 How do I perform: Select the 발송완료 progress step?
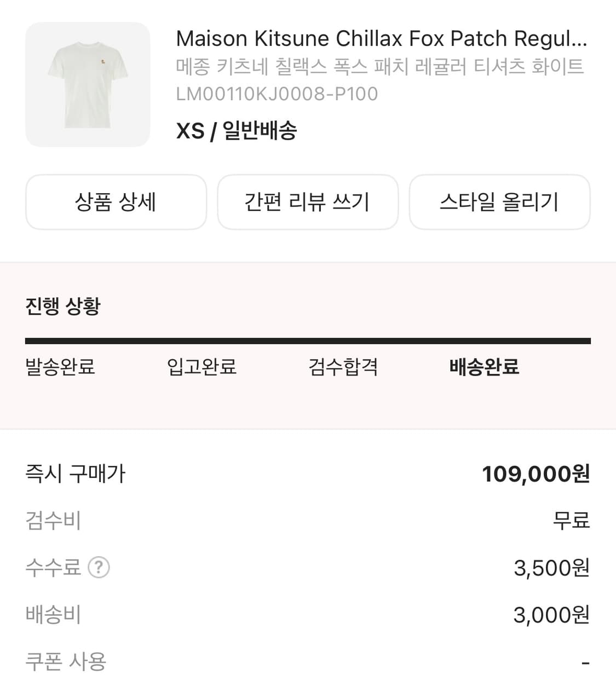tap(60, 367)
